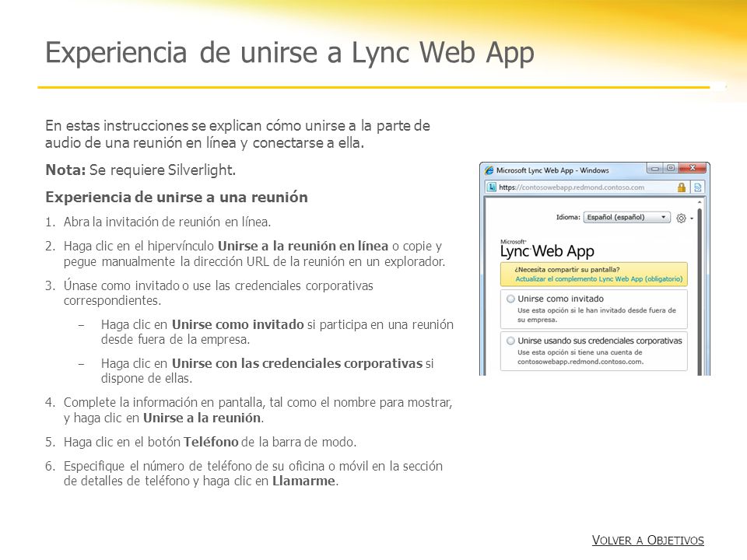Click the slide title Experiencia de unirse a Lync Web App

[289, 53]
